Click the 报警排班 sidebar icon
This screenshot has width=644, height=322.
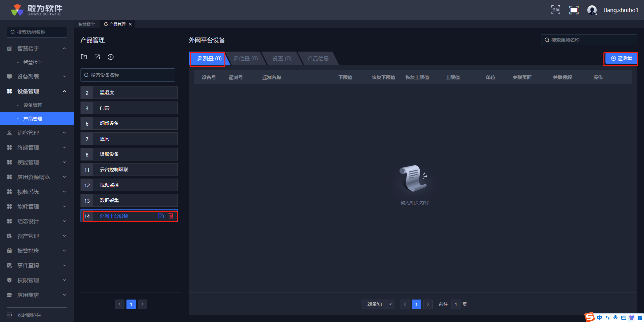(9, 251)
